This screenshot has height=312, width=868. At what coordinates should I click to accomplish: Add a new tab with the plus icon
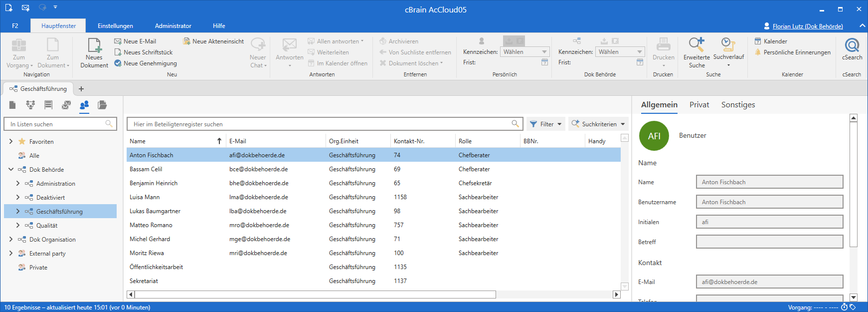click(x=81, y=89)
